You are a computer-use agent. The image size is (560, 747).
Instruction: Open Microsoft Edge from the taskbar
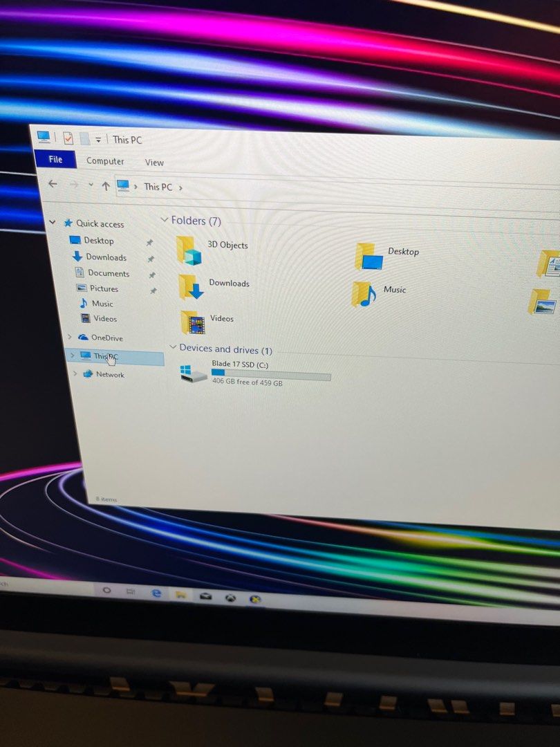(156, 593)
